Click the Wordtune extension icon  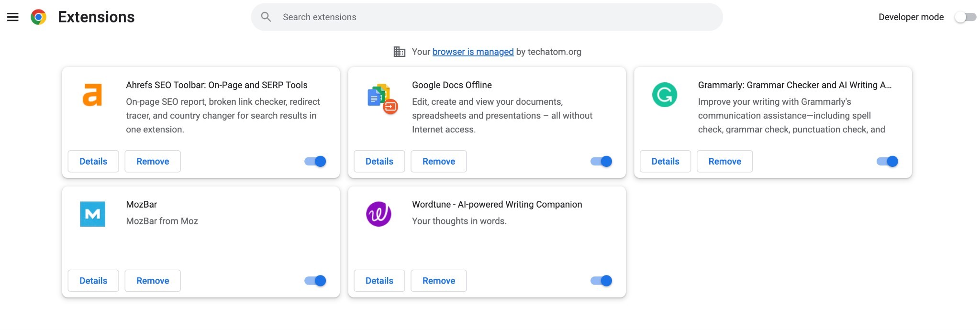(x=379, y=214)
